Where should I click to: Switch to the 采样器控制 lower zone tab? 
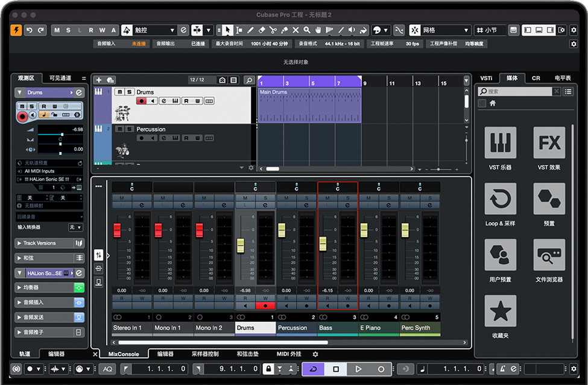click(205, 354)
